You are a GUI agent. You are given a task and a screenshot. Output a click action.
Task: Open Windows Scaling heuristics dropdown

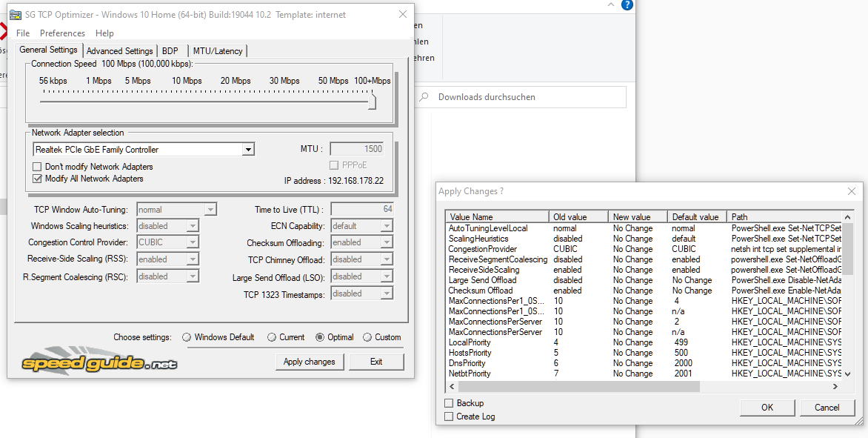(192, 226)
